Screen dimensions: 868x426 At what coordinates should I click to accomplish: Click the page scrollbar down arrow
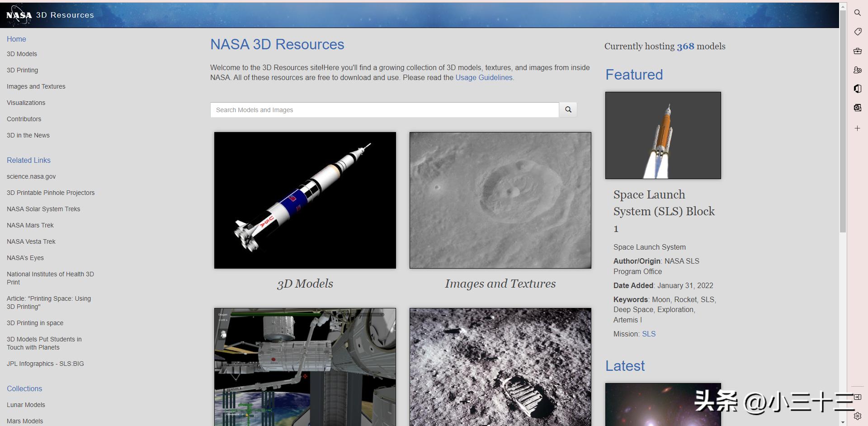click(x=842, y=422)
